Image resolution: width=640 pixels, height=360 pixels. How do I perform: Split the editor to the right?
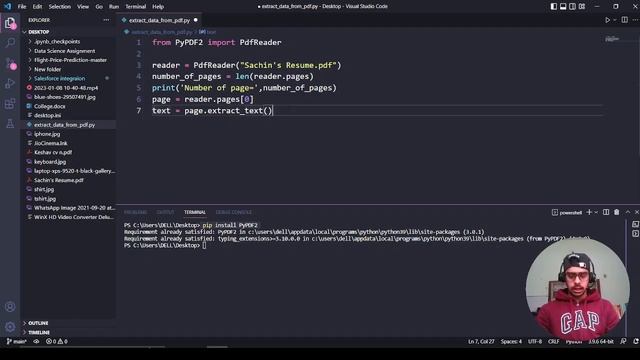(624, 20)
